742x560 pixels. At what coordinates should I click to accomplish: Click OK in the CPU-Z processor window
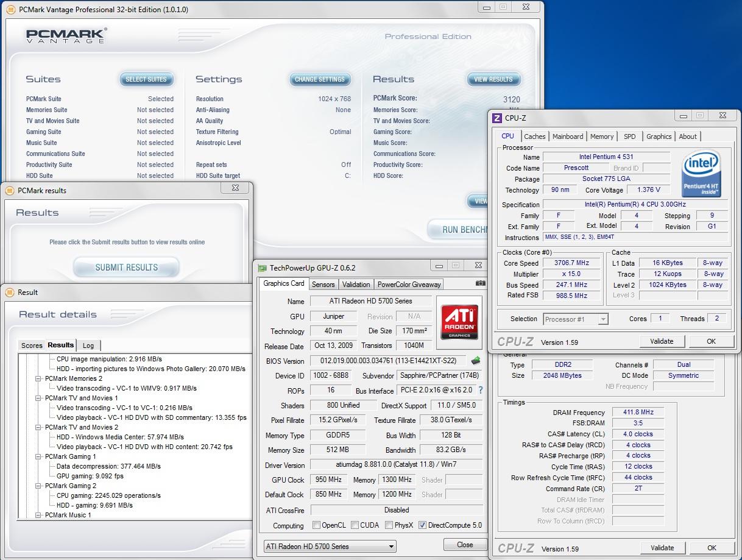(711, 341)
